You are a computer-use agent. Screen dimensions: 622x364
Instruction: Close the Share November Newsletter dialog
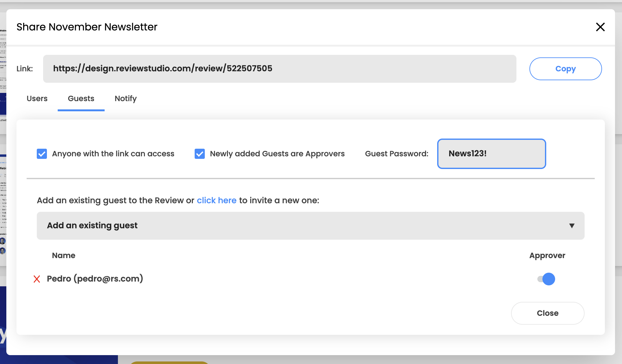click(x=600, y=27)
